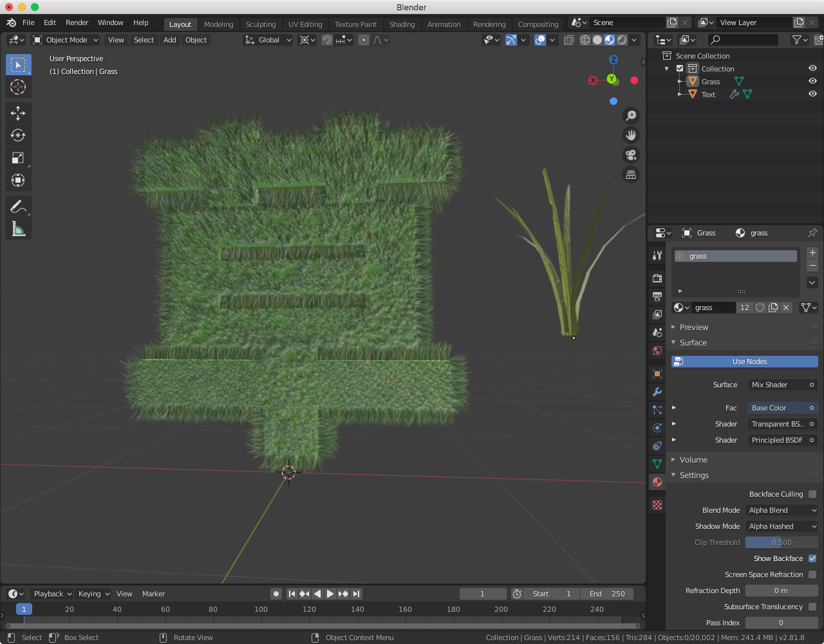Pick the Annotate pencil tool
824x644 pixels.
pos(18,207)
